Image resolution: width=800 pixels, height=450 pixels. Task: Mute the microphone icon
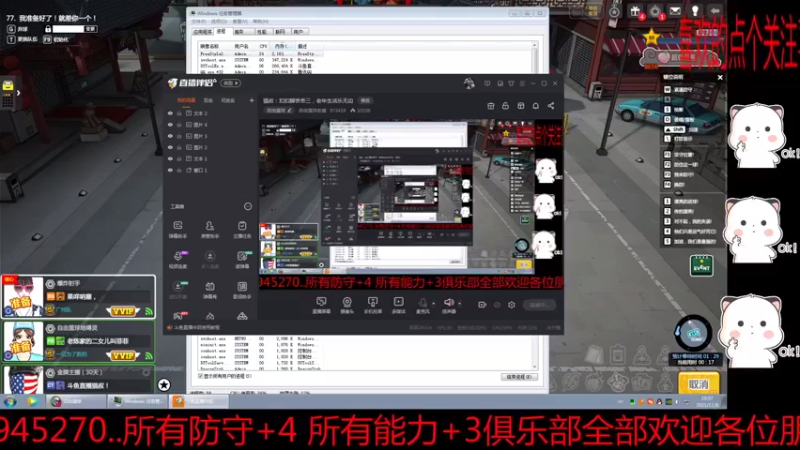tap(422, 302)
